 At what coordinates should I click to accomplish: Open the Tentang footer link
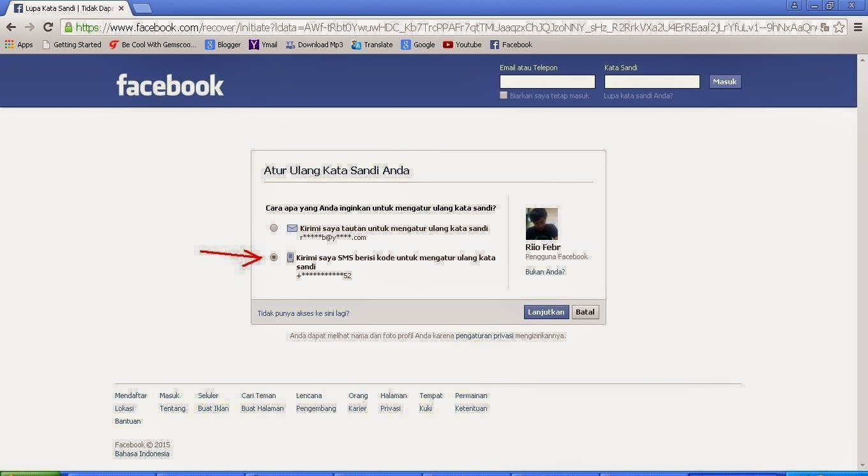pos(172,408)
